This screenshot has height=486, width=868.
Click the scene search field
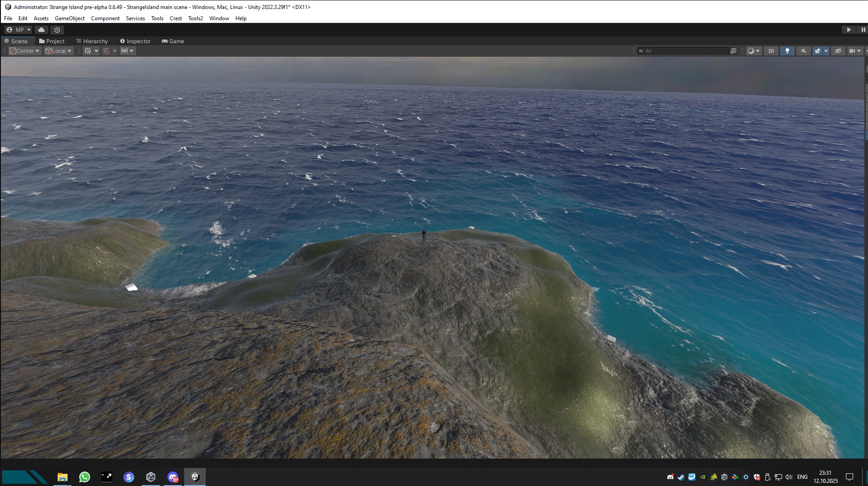point(684,51)
